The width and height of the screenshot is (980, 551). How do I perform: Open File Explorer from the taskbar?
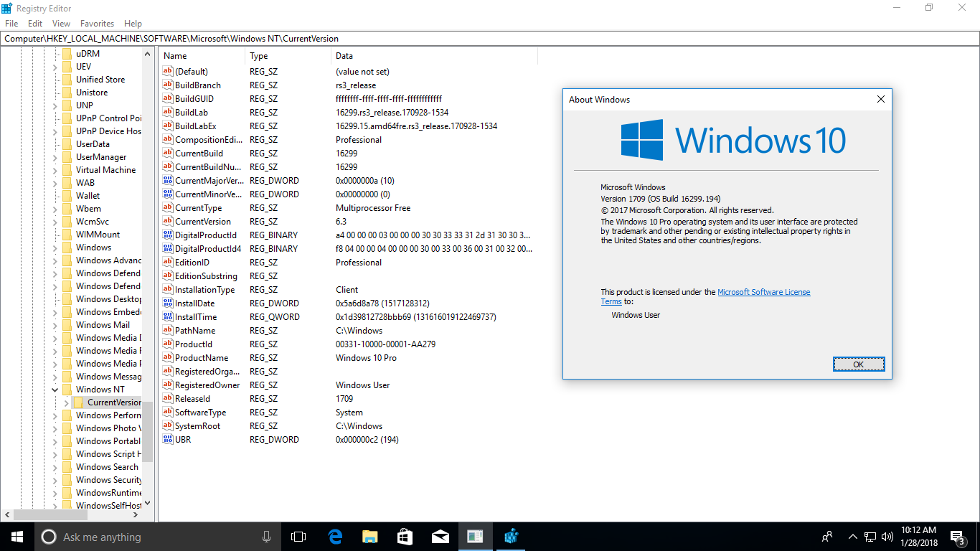[369, 536]
